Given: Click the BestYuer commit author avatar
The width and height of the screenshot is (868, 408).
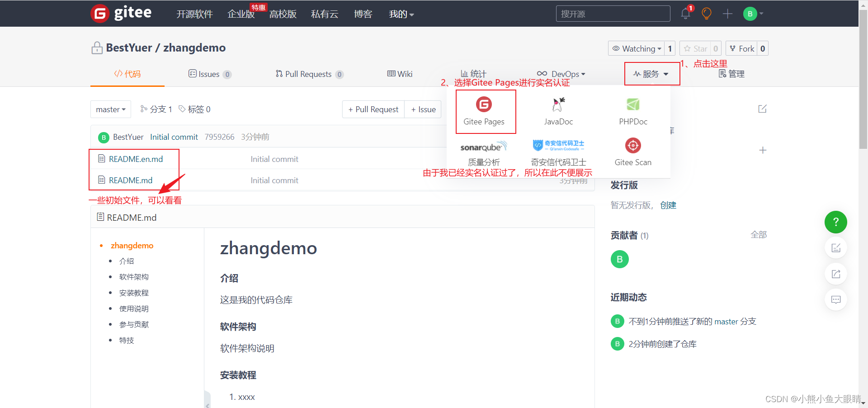Looking at the screenshot, I should pyautogui.click(x=104, y=137).
